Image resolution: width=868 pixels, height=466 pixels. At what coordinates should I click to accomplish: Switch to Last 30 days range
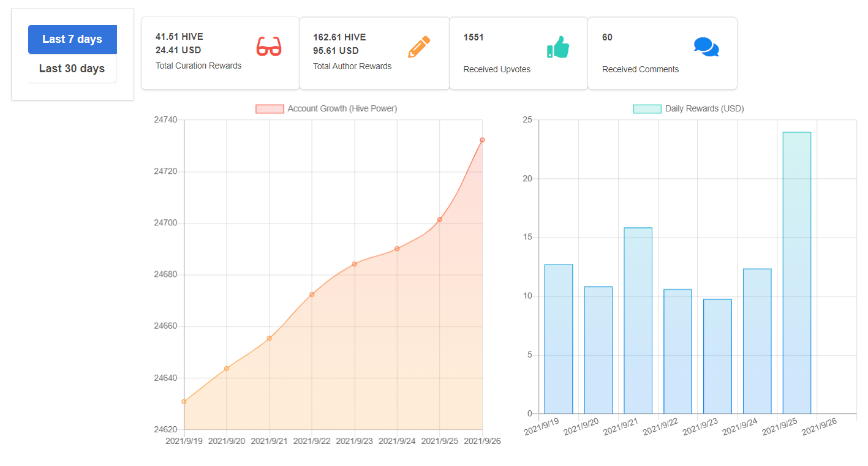point(72,69)
